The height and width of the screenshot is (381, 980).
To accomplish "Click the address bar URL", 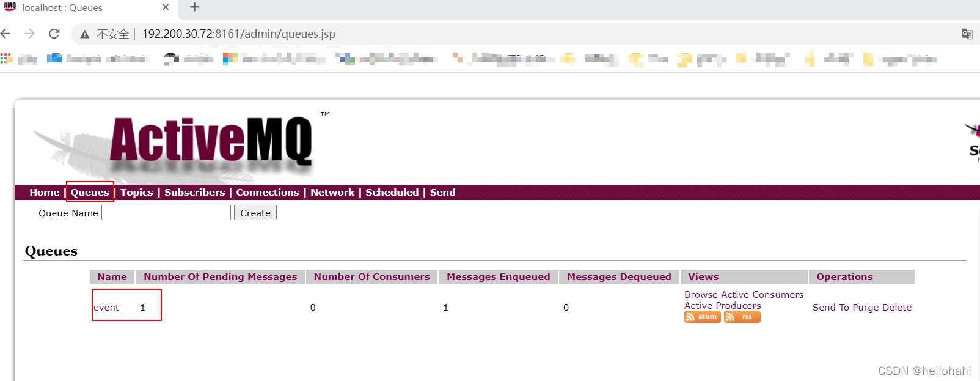I will click(x=239, y=34).
